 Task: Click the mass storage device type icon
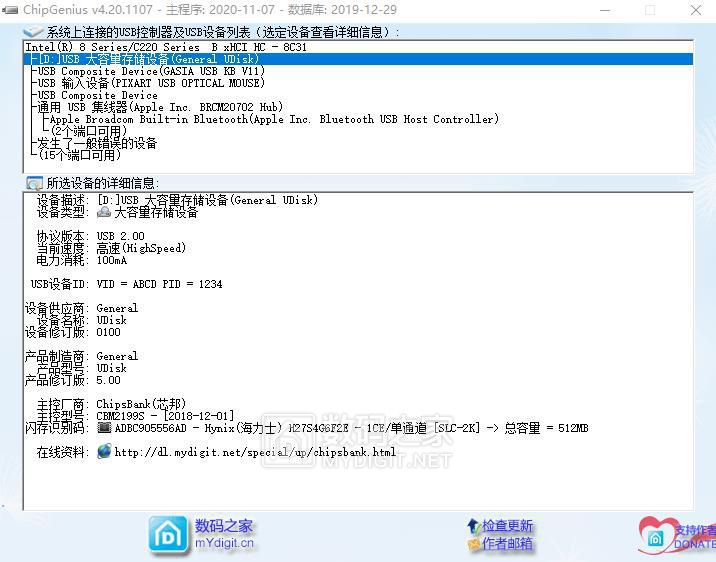click(104, 212)
